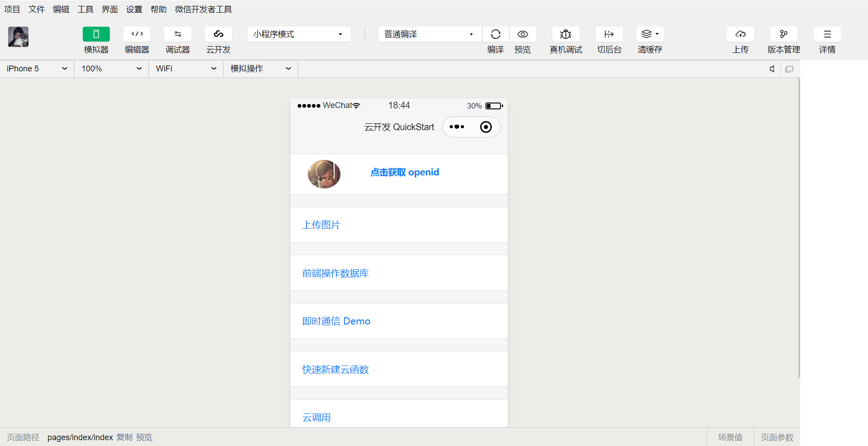Open the 设置 menu
Viewport: 868px width, 446px height.
point(134,9)
